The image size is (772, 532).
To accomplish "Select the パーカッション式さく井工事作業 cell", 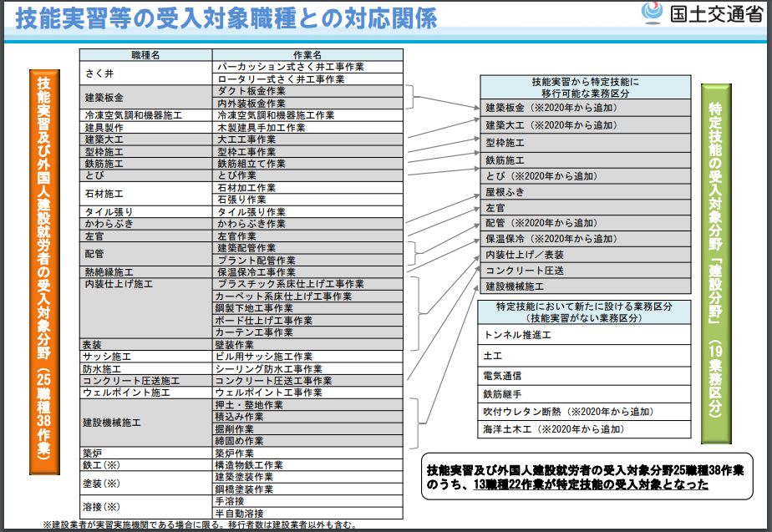I will coord(307,67).
